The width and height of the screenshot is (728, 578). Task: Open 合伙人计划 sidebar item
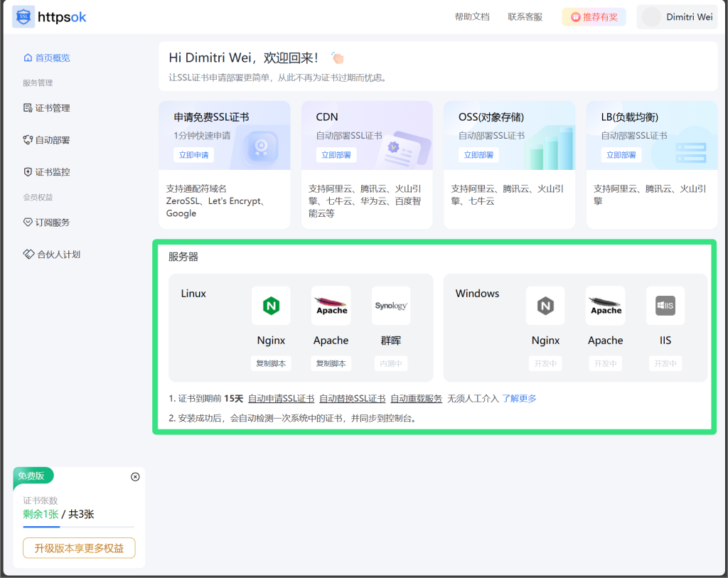pos(51,255)
